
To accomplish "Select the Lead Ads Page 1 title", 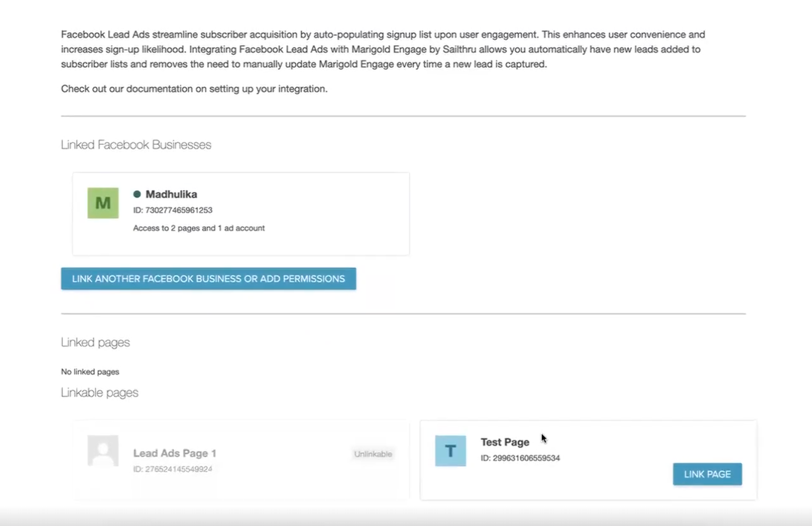I will point(175,453).
